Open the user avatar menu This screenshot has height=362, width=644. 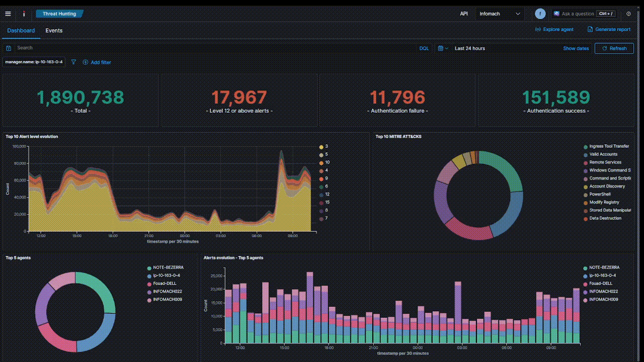point(540,14)
